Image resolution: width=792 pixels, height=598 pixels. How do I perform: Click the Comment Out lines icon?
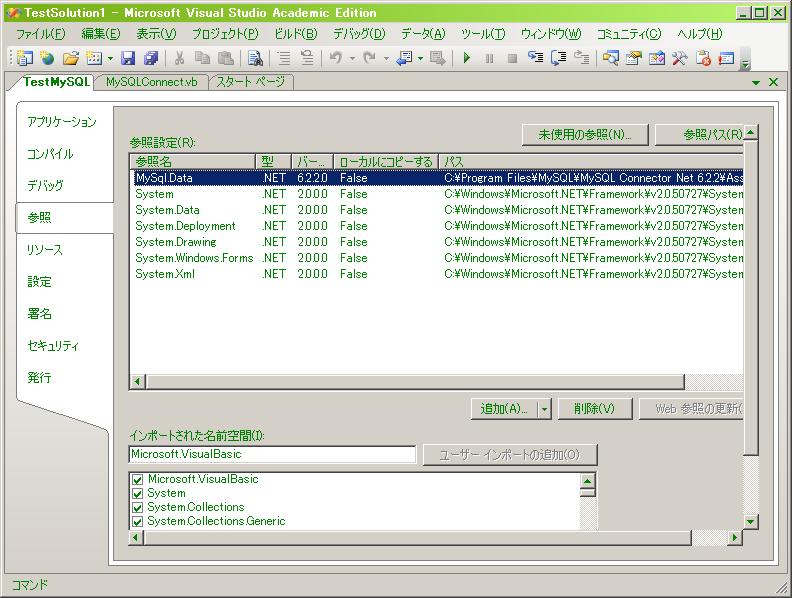[x=284, y=58]
